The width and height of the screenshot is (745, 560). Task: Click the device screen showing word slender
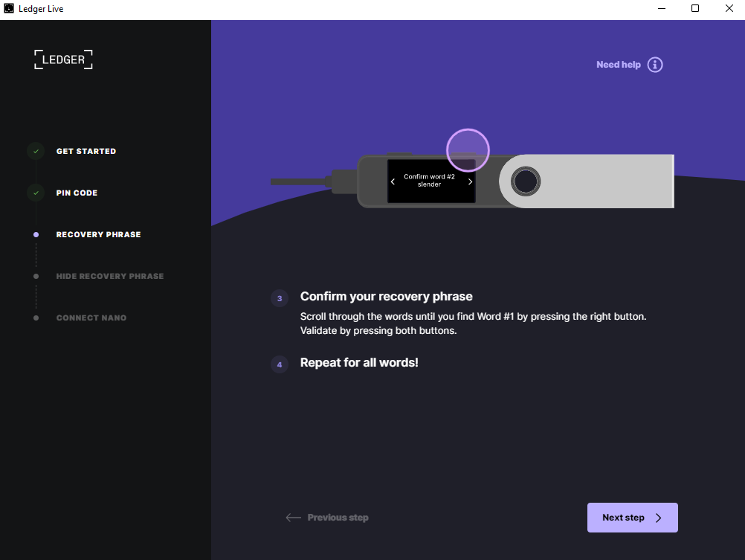[430, 181]
